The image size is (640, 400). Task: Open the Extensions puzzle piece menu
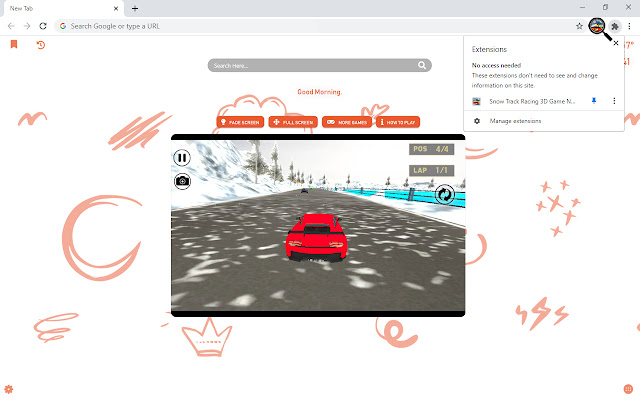coord(615,27)
